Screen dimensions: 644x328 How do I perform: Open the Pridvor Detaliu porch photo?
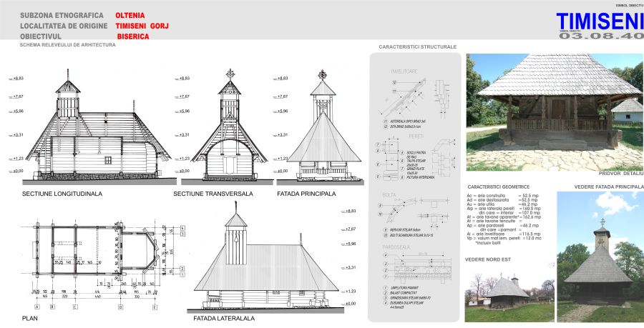pyautogui.click(x=555, y=111)
